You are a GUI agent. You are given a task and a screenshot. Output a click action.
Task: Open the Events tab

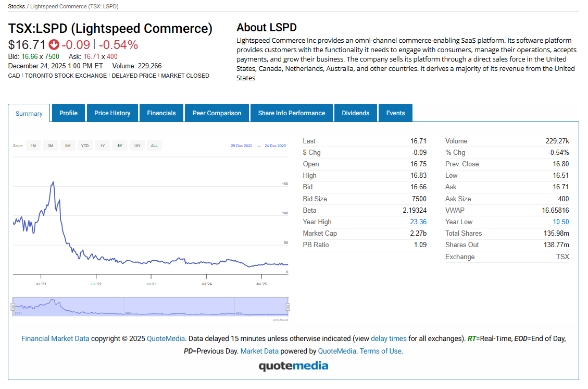pyautogui.click(x=395, y=113)
